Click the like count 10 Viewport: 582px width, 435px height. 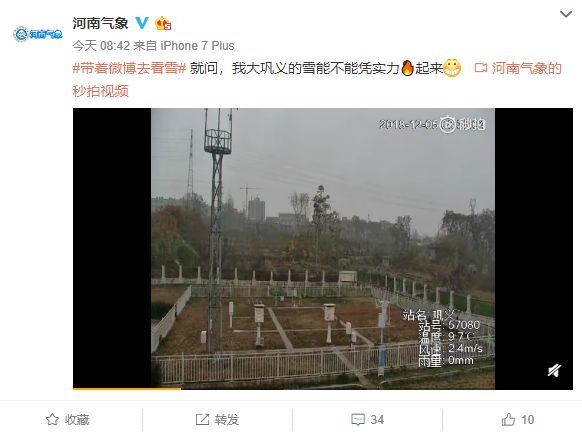click(x=527, y=420)
